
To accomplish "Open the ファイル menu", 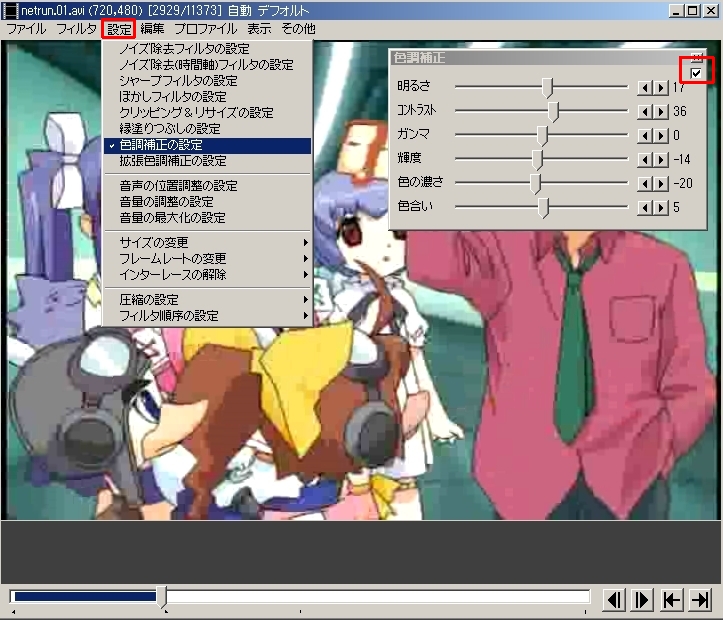I will [26, 29].
